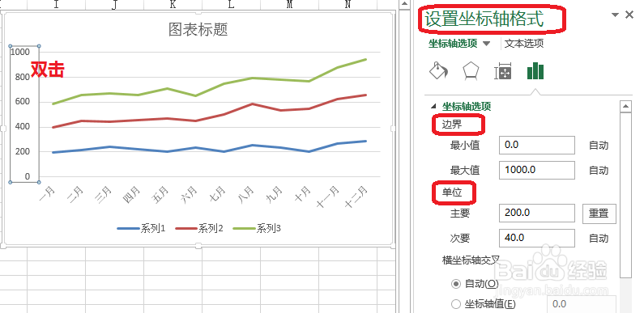The width and height of the screenshot is (644, 313).
Task: Open the Fill & Line paint bucket tab
Action: tap(438, 71)
